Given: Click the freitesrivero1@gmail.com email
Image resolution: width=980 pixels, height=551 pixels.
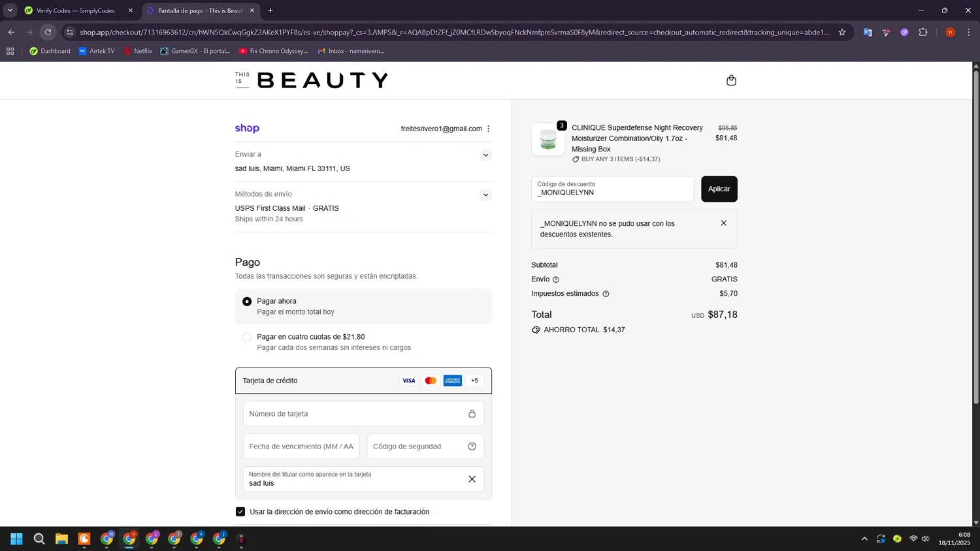Looking at the screenshot, I should [x=441, y=129].
